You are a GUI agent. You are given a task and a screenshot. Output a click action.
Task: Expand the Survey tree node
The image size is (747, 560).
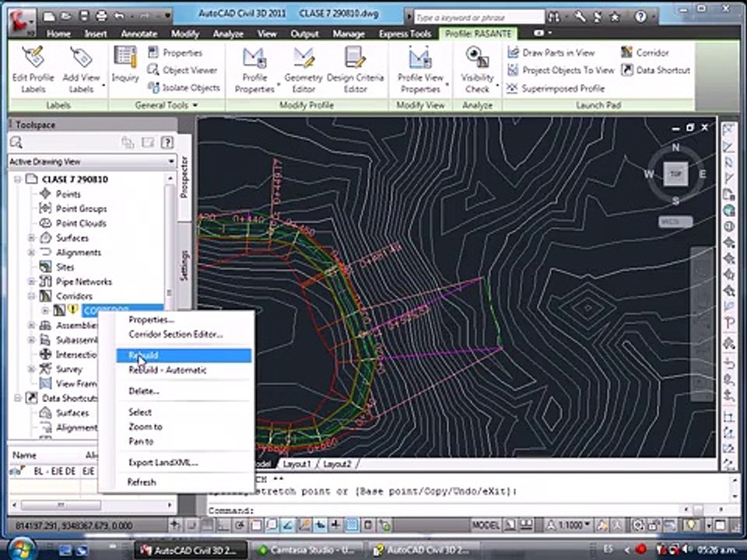pyautogui.click(x=31, y=369)
